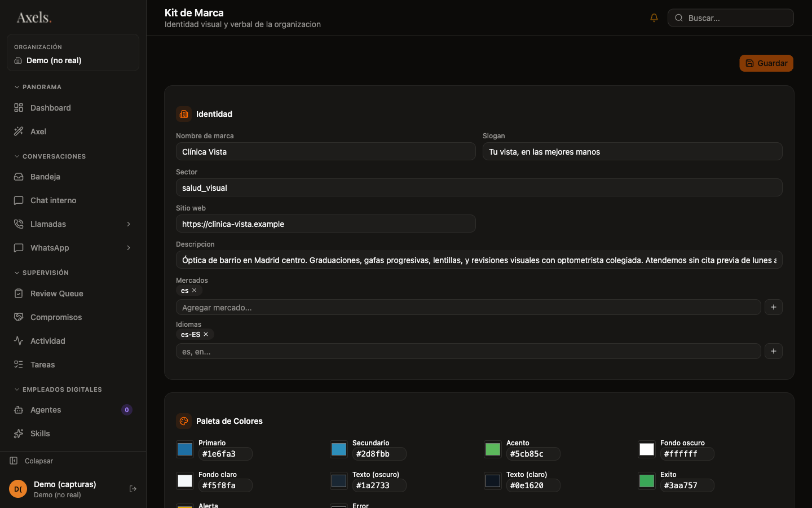Screen dimensions: 812x508
Task: Collapse the SUPERVISIÓN section
Action: click(41, 273)
